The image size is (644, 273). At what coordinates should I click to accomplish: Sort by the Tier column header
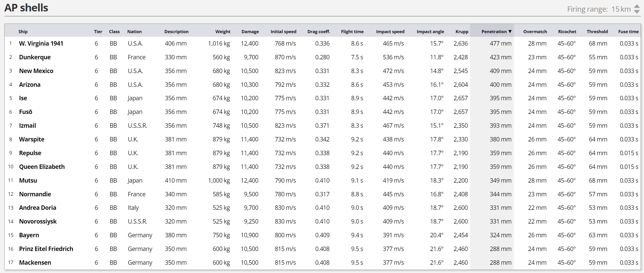(98, 32)
